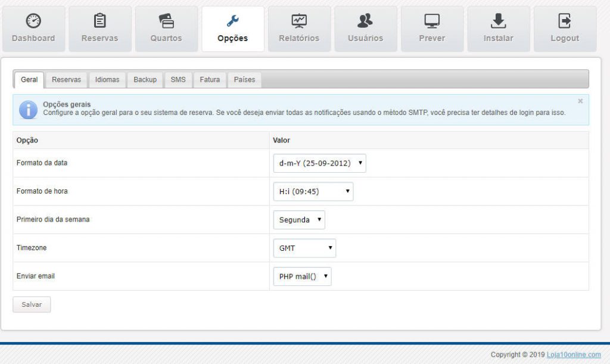Open the Usuários people icon
The height and width of the screenshot is (364, 610).
click(x=365, y=21)
